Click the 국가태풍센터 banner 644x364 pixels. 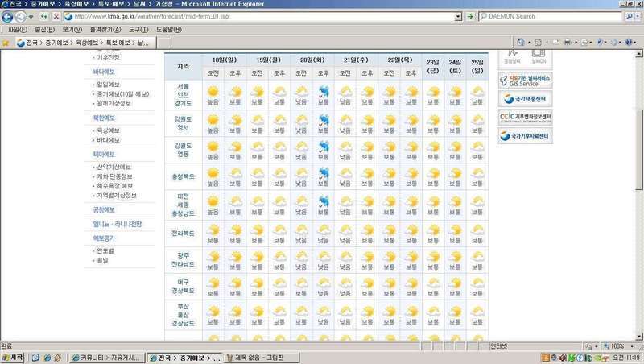click(525, 98)
